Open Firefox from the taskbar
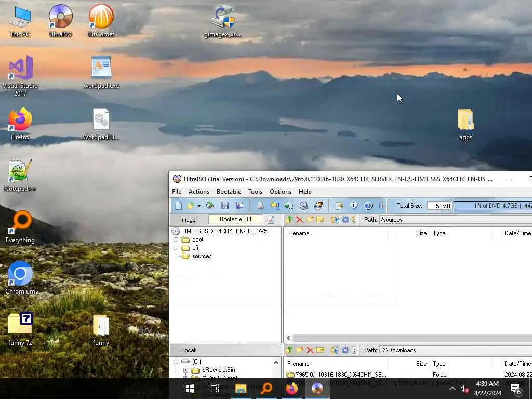 click(x=291, y=389)
